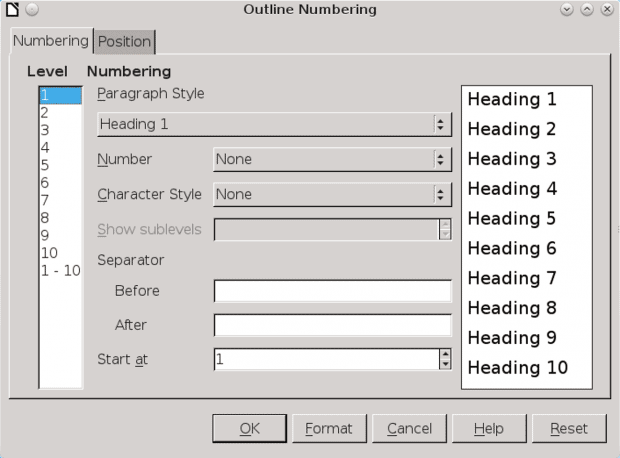Click the Help button
Viewport: 620px width, 458px height.
489,428
